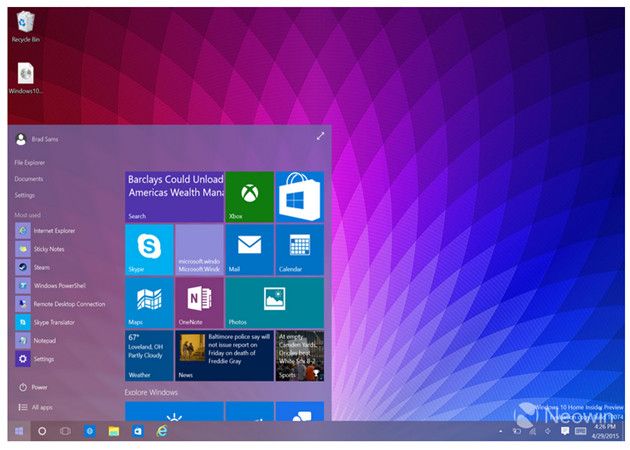
Task: Open the Skype tile
Action: (x=149, y=250)
